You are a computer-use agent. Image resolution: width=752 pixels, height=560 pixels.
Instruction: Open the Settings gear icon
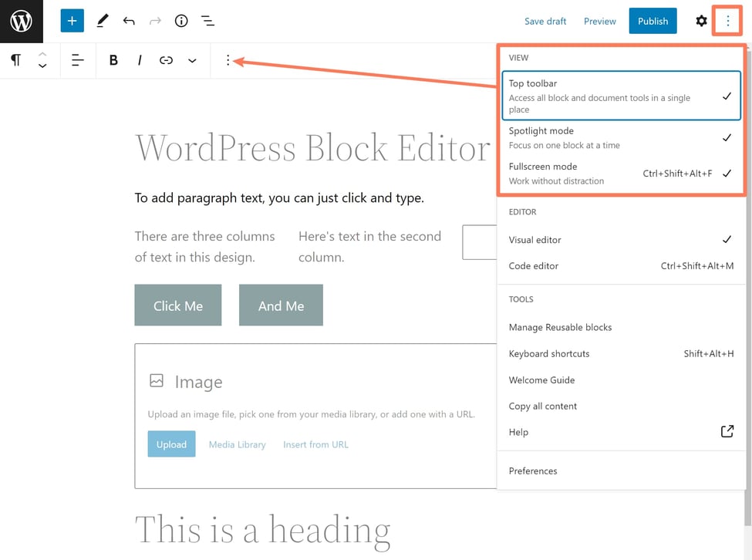pos(701,22)
